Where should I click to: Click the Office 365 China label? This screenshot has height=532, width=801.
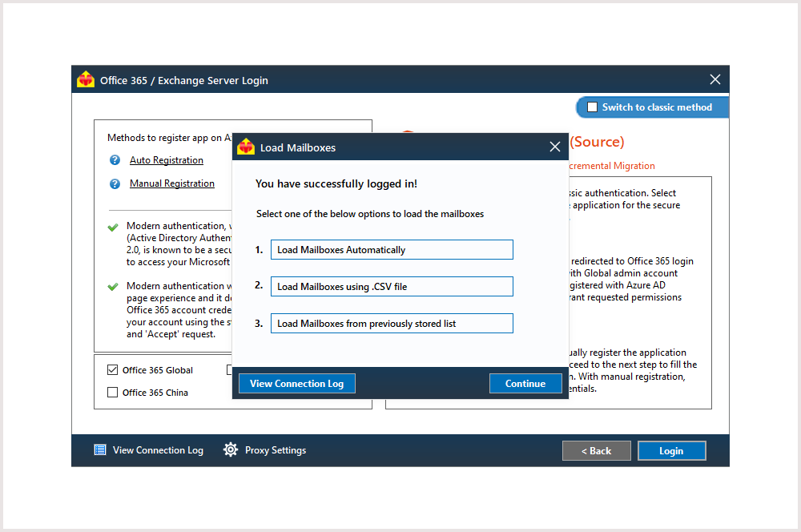155,393
